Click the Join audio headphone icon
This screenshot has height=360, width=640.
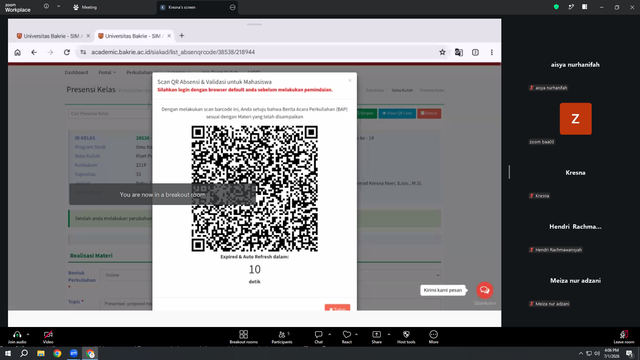[17, 334]
